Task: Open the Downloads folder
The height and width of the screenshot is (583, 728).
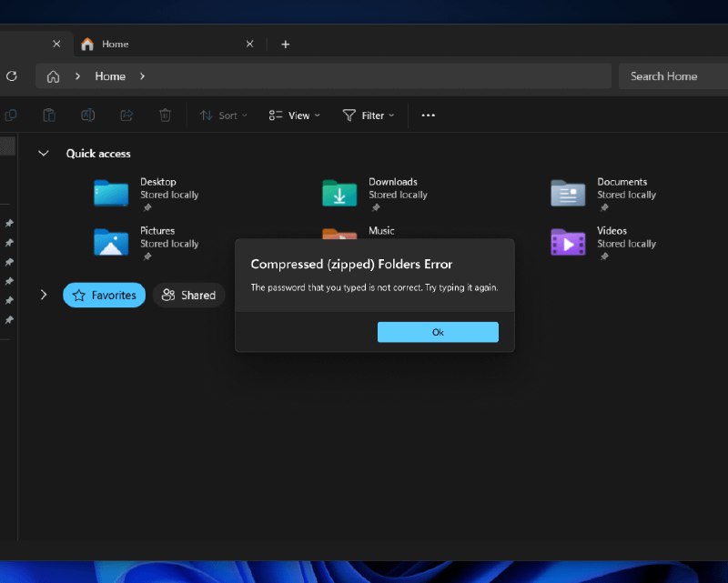Action: click(x=339, y=193)
